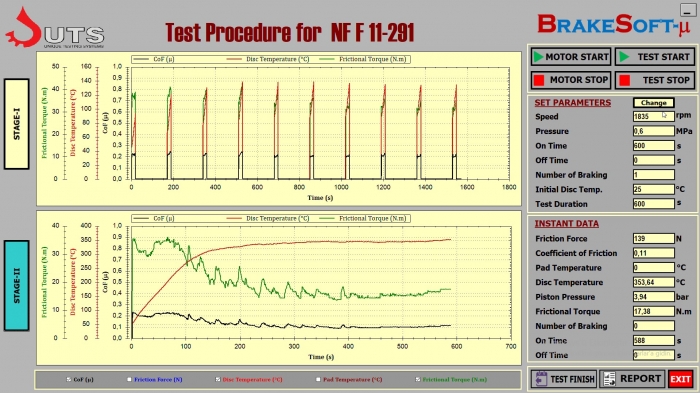The height and width of the screenshot is (393, 700).
Task: Open the REPORT document icon
Action: pos(609,379)
